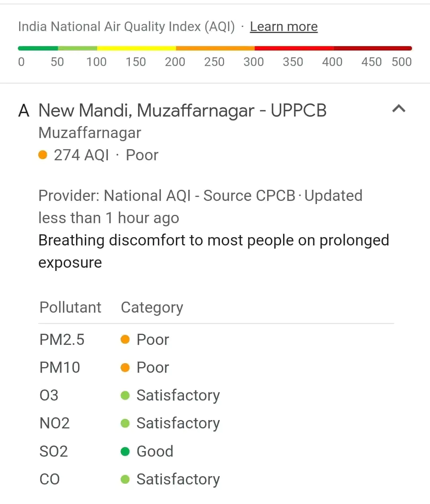Click the station marker letter A

pos(24,111)
